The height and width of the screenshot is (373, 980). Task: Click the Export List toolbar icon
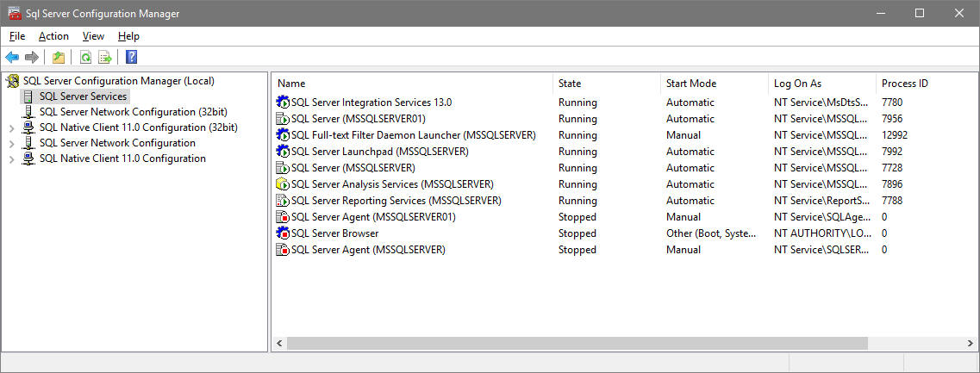pos(106,58)
